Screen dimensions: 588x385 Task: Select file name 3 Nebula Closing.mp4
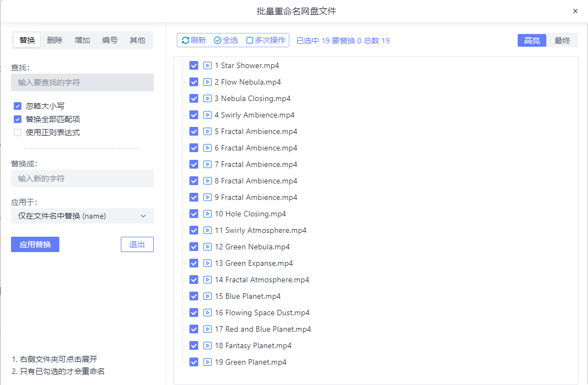253,99
